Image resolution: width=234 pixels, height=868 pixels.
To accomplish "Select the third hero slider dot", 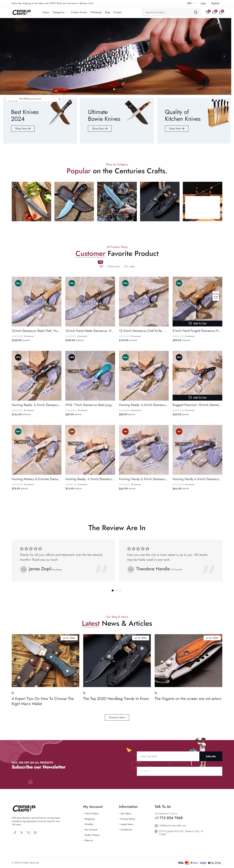I will coord(120,89).
